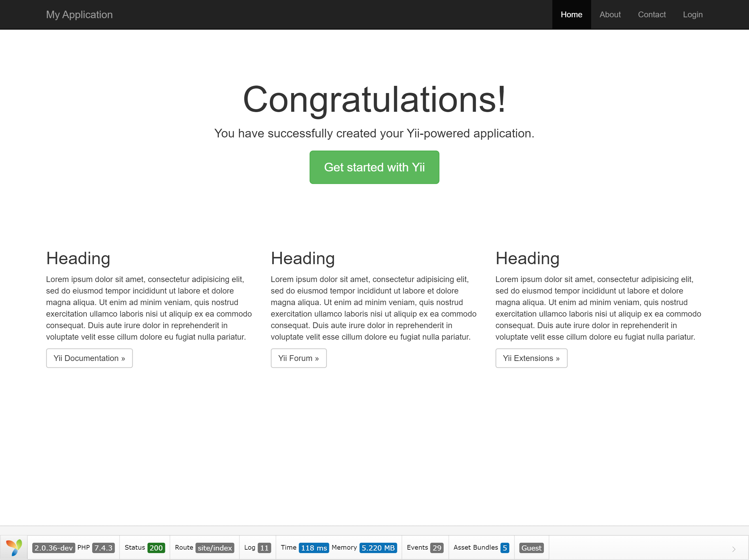749x560 pixels.
Task: Click the Login navigation link
Action: coord(691,15)
